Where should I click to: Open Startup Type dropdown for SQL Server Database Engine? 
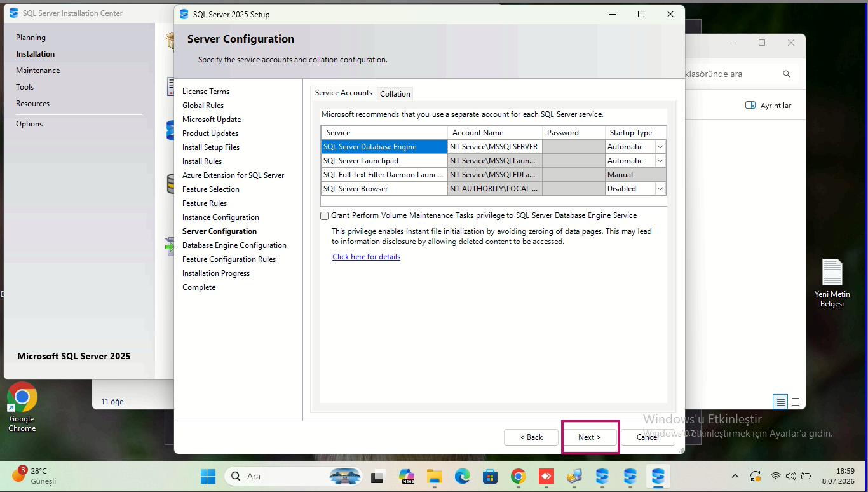point(660,147)
